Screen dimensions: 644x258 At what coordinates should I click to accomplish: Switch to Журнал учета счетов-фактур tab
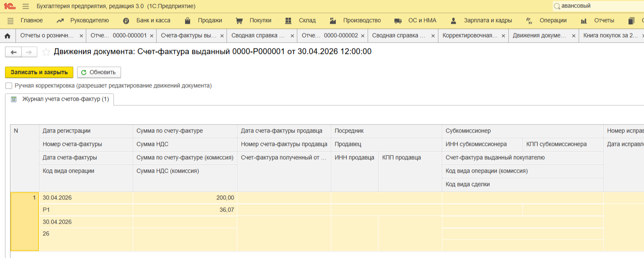(65, 100)
